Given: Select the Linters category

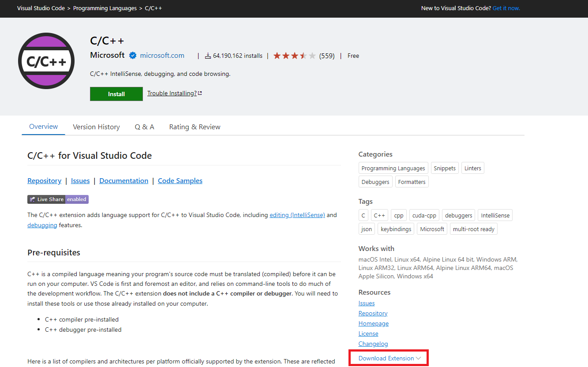Looking at the screenshot, I should click(473, 169).
